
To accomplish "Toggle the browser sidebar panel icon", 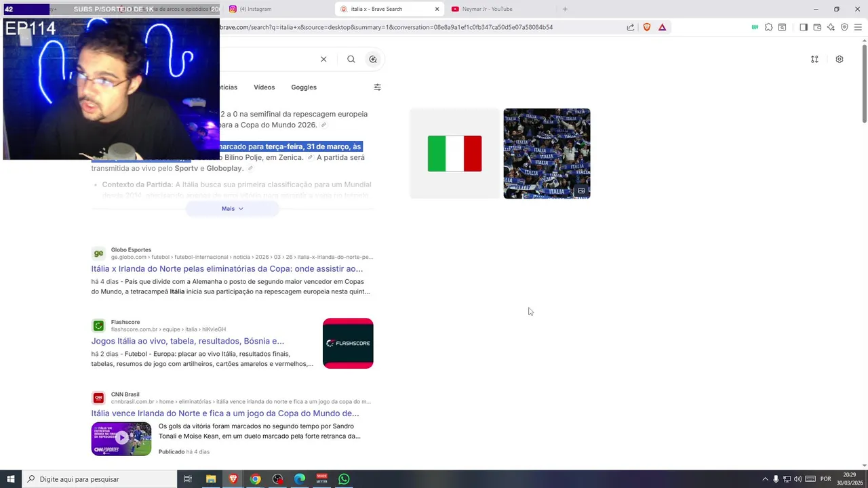I will [x=804, y=27].
